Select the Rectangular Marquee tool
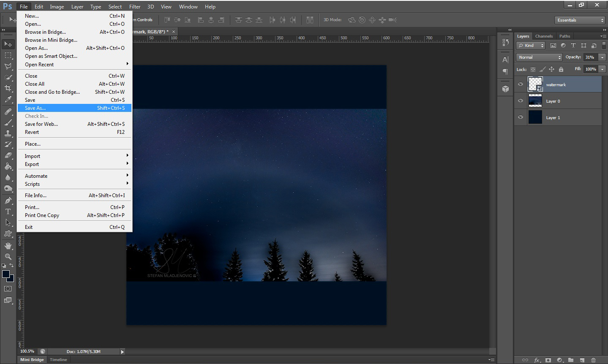Screen dimensions: 608x364 point(8,55)
